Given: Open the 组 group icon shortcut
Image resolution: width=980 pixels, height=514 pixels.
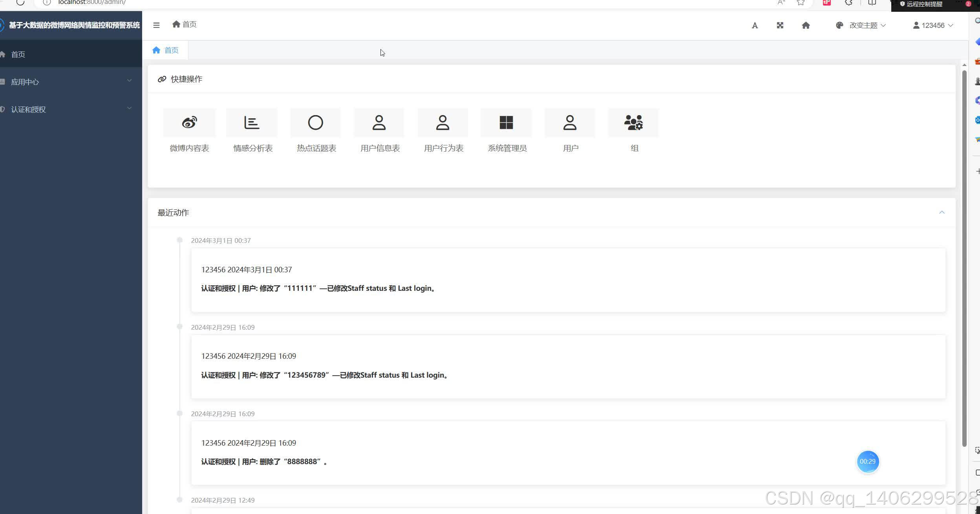Looking at the screenshot, I should (633, 123).
